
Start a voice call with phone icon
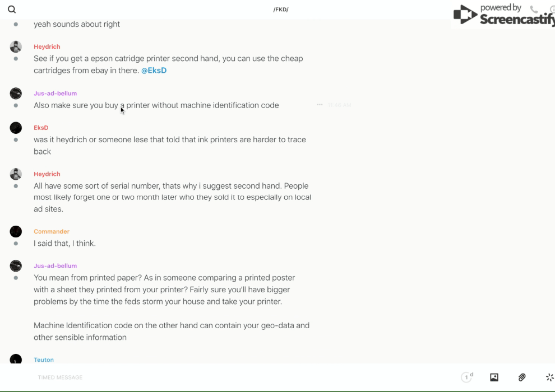click(534, 10)
